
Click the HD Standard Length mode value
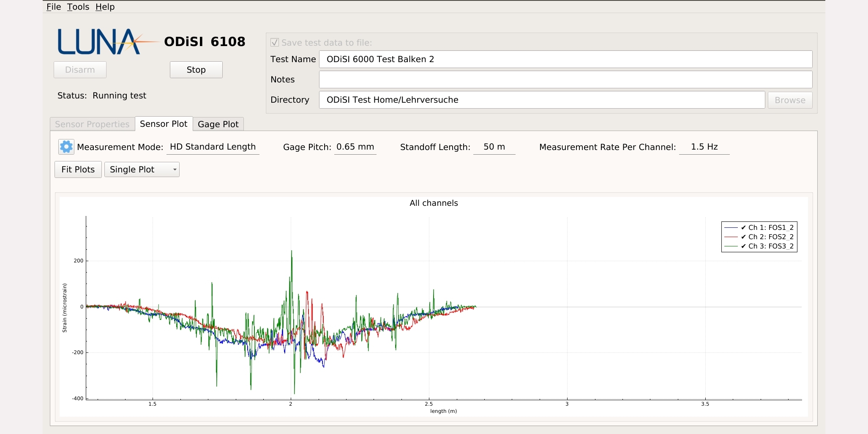click(213, 147)
